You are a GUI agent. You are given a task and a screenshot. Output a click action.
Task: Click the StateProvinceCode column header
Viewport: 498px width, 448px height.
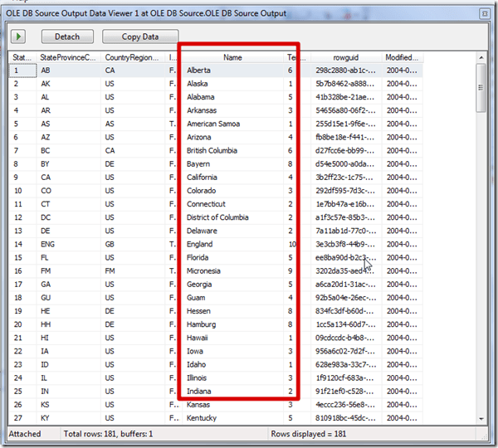68,57
